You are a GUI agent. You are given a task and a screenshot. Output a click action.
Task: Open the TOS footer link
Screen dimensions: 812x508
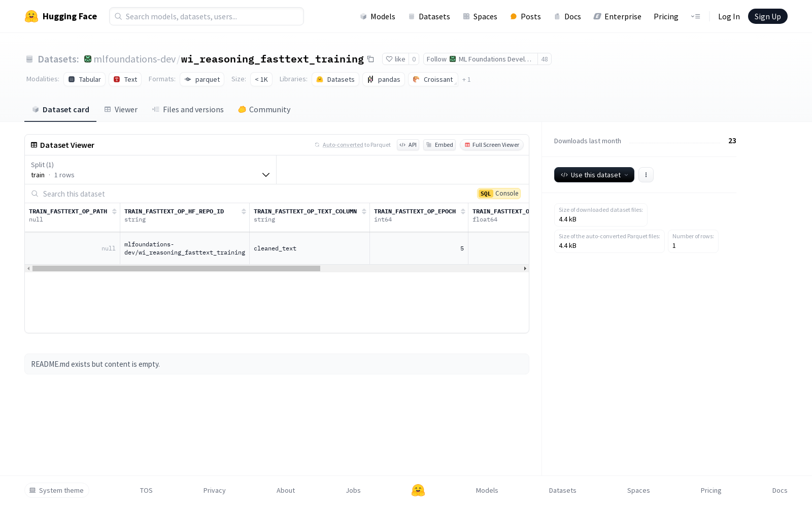tap(146, 490)
